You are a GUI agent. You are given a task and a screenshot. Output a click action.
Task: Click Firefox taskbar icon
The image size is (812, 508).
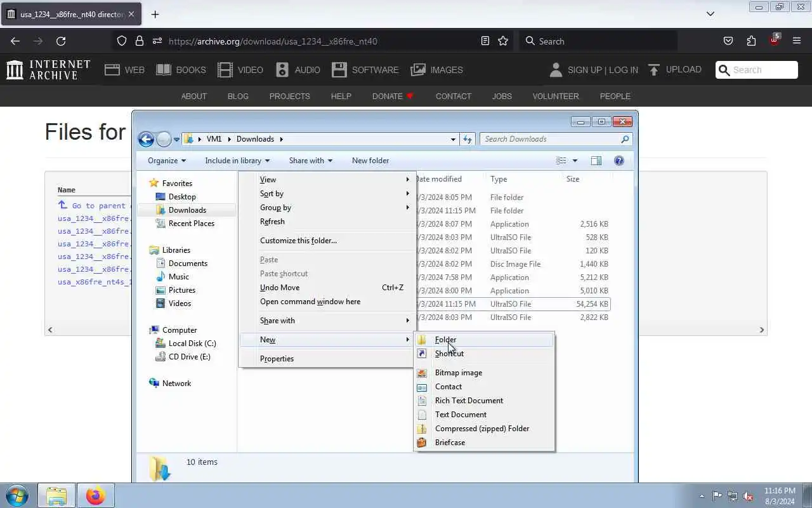96,495
